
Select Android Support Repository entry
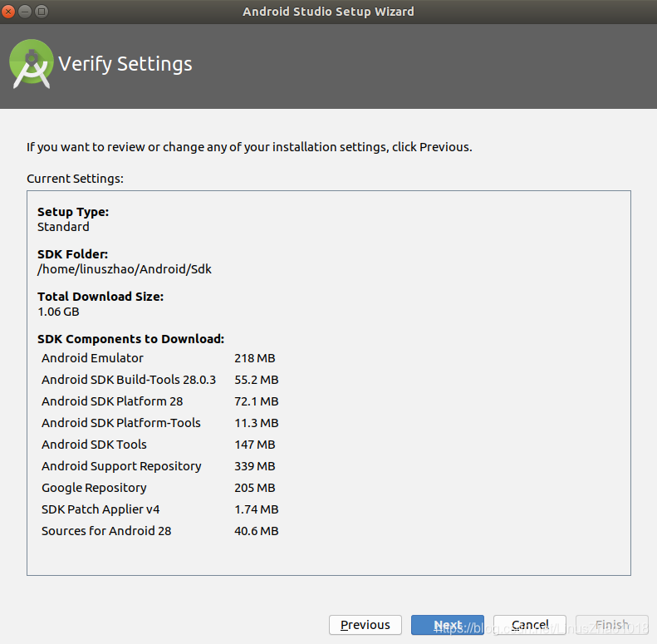[159, 466]
